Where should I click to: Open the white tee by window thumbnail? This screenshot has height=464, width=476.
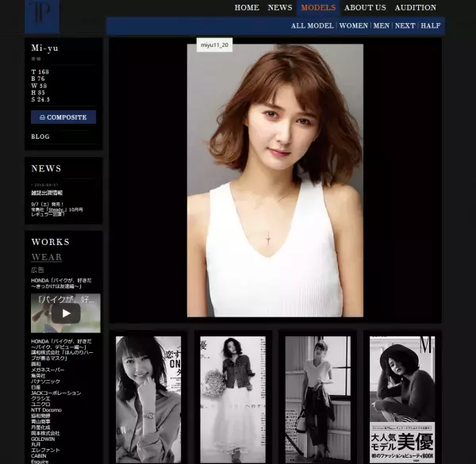click(x=318, y=400)
